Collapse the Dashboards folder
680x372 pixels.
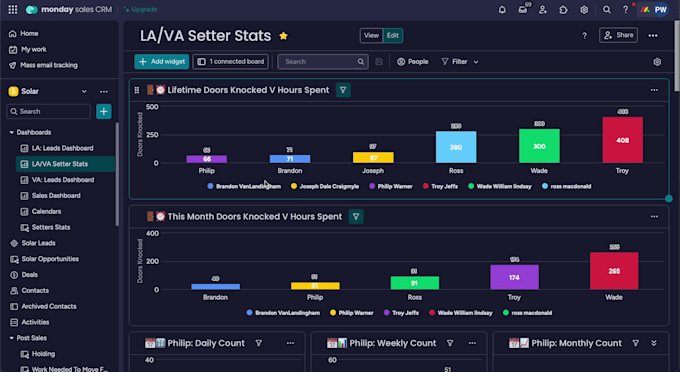point(12,133)
